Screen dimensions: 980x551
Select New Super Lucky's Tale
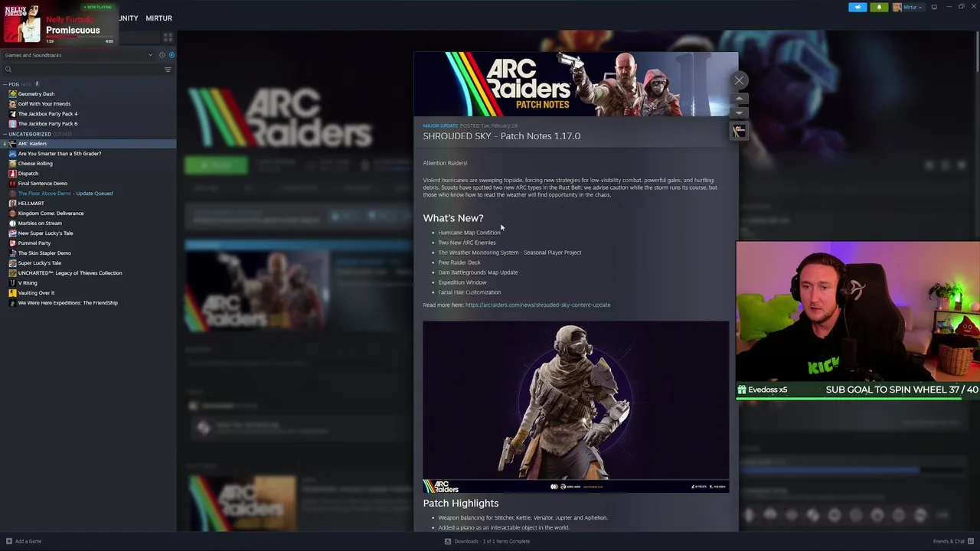click(x=46, y=233)
